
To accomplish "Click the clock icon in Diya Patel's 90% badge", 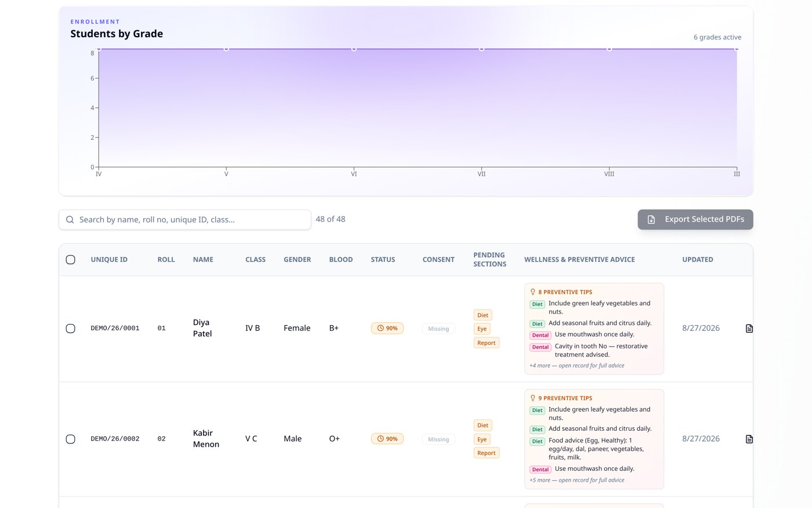I will tap(380, 328).
